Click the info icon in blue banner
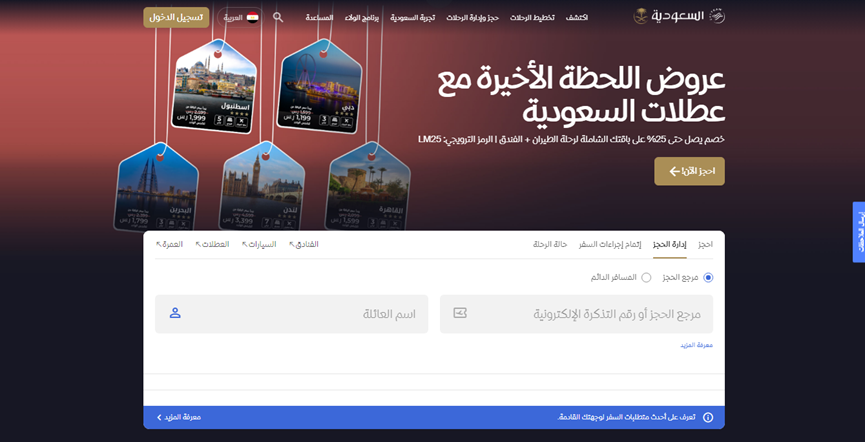This screenshot has width=865, height=442. pyautogui.click(x=708, y=417)
